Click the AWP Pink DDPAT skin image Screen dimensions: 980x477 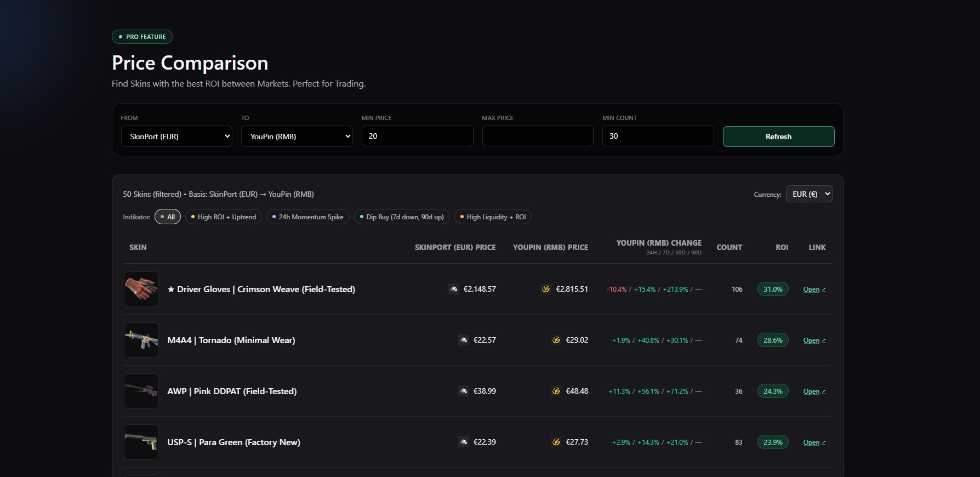tap(141, 391)
